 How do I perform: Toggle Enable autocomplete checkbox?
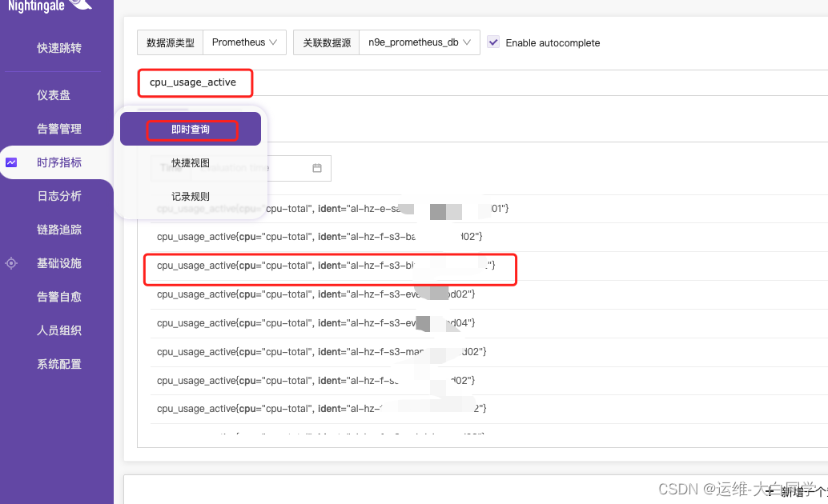pyautogui.click(x=493, y=42)
